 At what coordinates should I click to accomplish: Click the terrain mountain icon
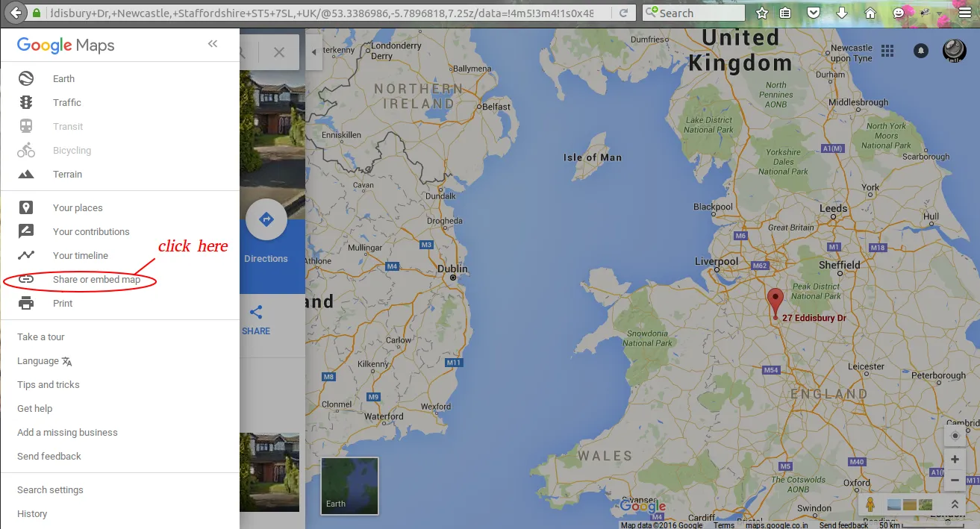pyautogui.click(x=26, y=175)
